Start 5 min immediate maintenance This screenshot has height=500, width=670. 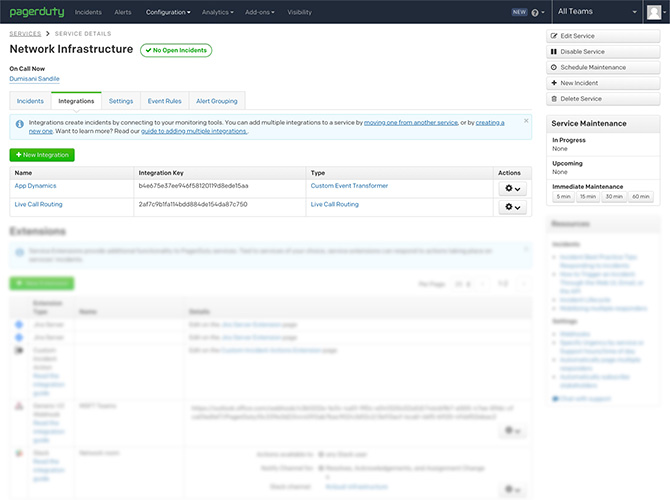(563, 197)
